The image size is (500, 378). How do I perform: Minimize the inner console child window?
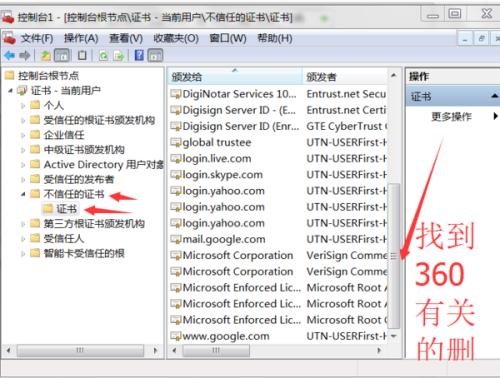465,39
